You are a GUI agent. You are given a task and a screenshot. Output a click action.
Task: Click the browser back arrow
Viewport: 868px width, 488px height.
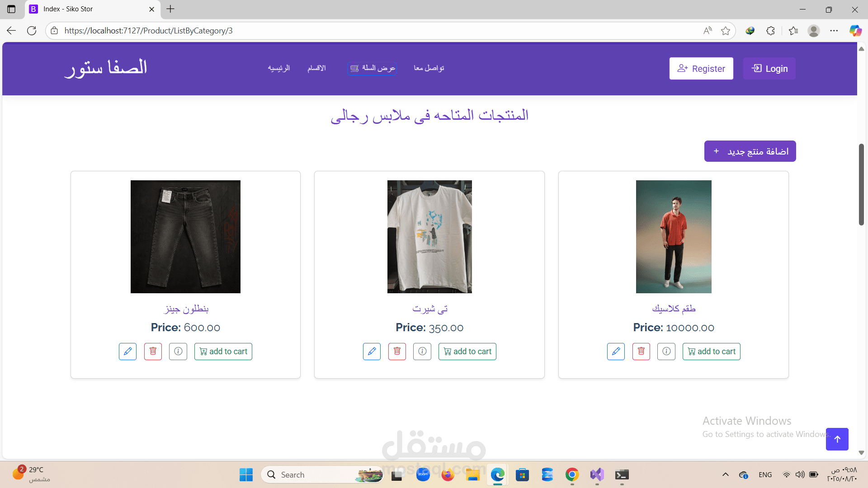(11, 31)
